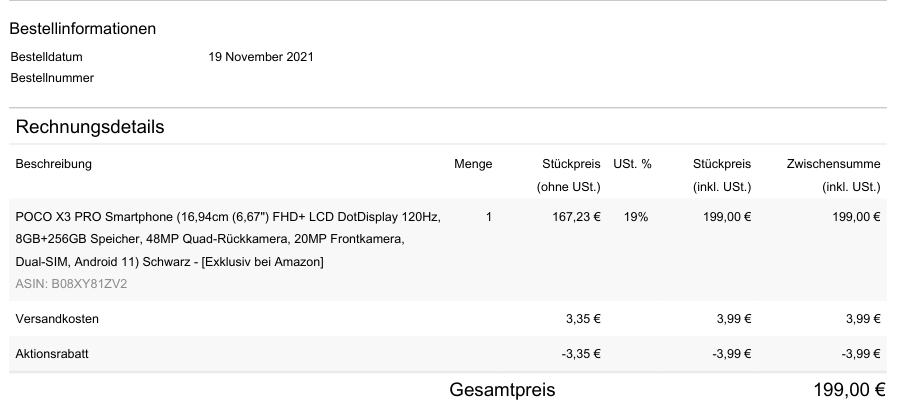This screenshot has height=413, width=907.
Task: Click the Versandkosten row label
Action: click(x=57, y=320)
